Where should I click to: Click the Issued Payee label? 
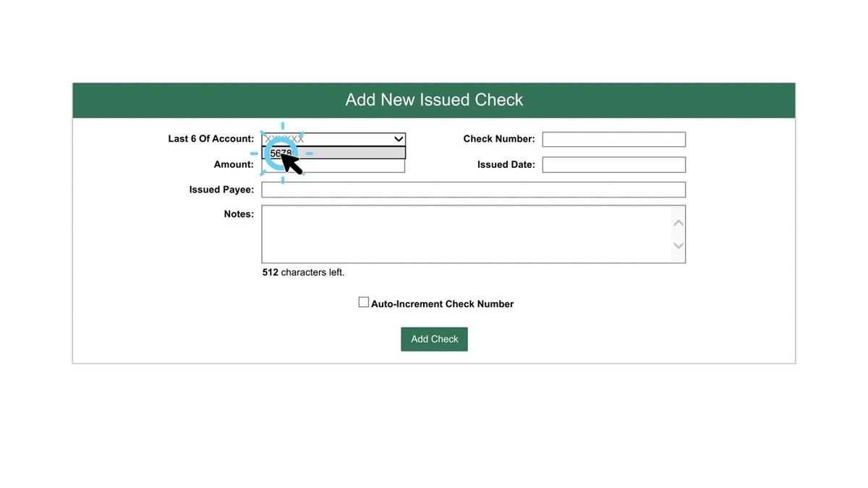[x=221, y=190]
